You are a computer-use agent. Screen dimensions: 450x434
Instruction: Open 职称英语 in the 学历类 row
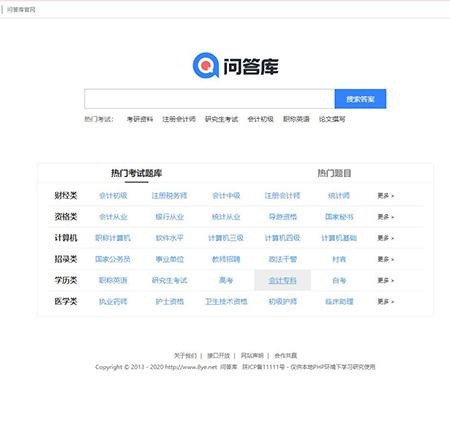113,280
